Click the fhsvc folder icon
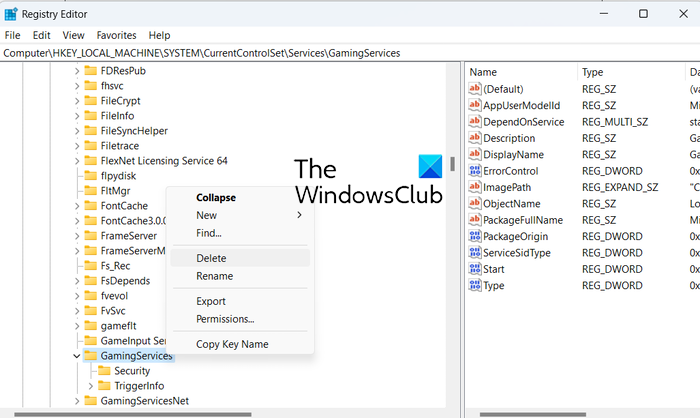700x418 pixels. point(91,85)
